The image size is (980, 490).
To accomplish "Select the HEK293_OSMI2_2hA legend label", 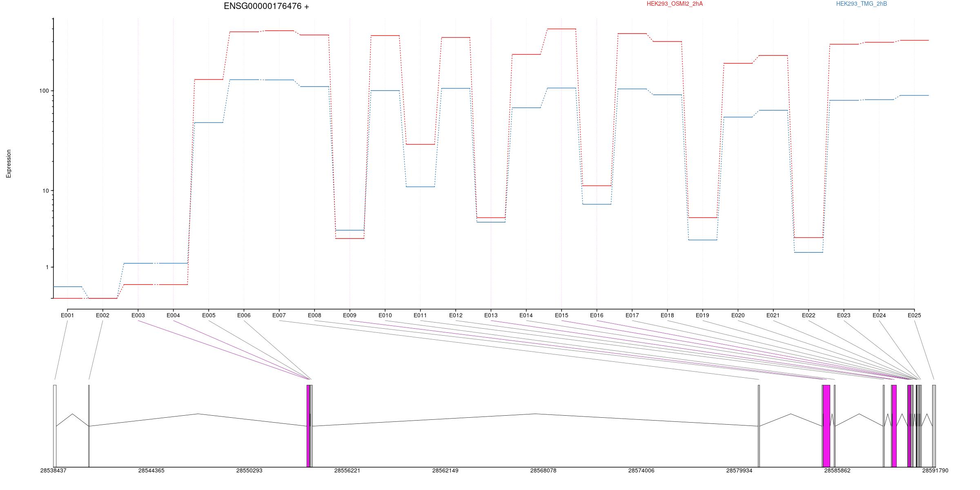I will point(675,4).
